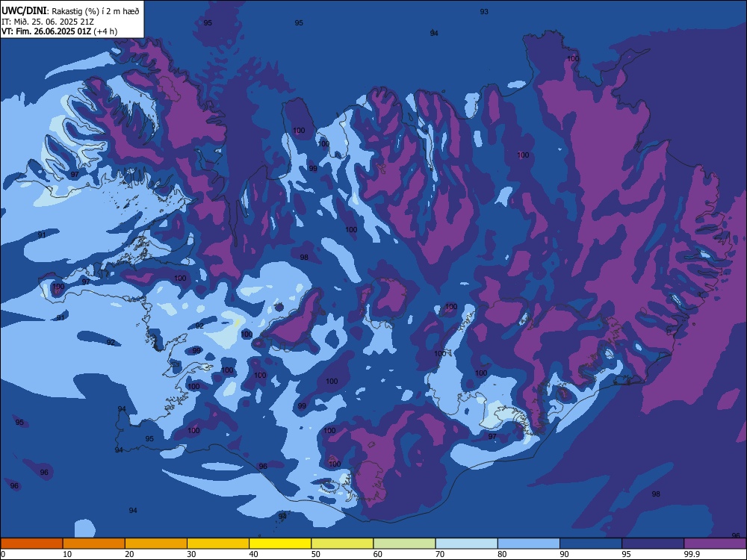
Task: Select the '10' tick label on the legend
Action: tap(67, 554)
